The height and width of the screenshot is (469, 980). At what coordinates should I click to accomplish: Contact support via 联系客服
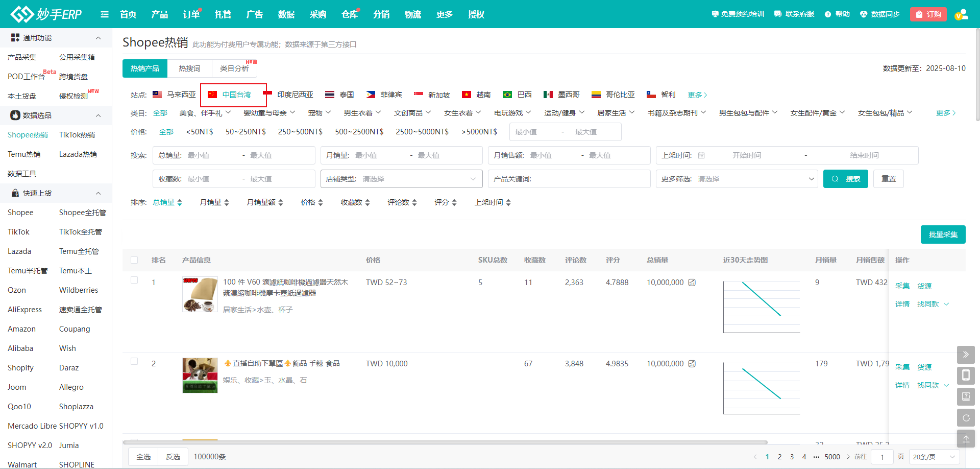click(x=794, y=14)
